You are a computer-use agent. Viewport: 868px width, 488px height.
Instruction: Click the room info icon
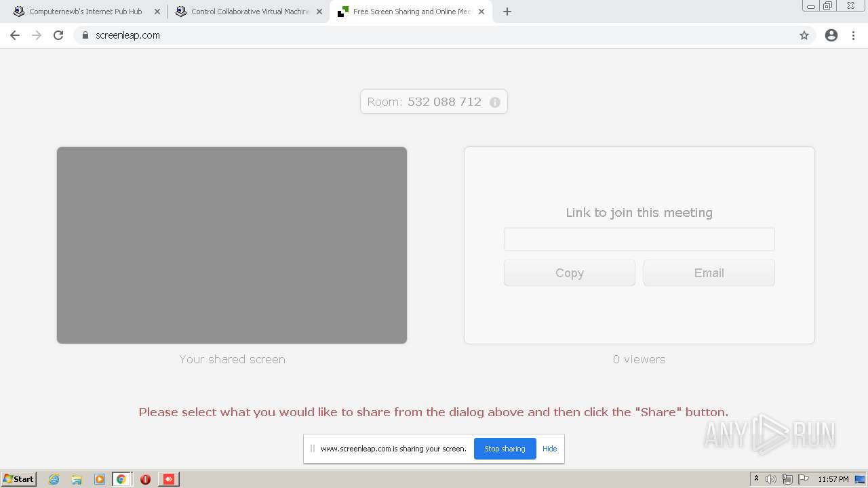(x=495, y=102)
